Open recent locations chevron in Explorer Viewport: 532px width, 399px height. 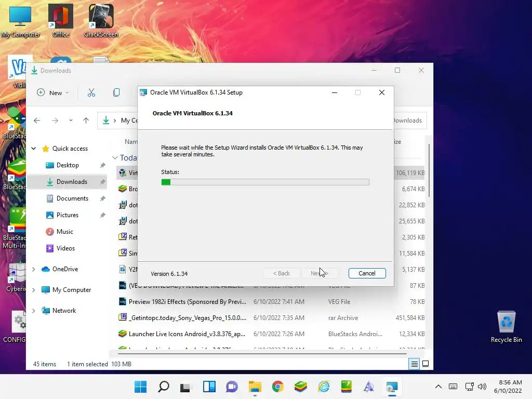point(71,121)
